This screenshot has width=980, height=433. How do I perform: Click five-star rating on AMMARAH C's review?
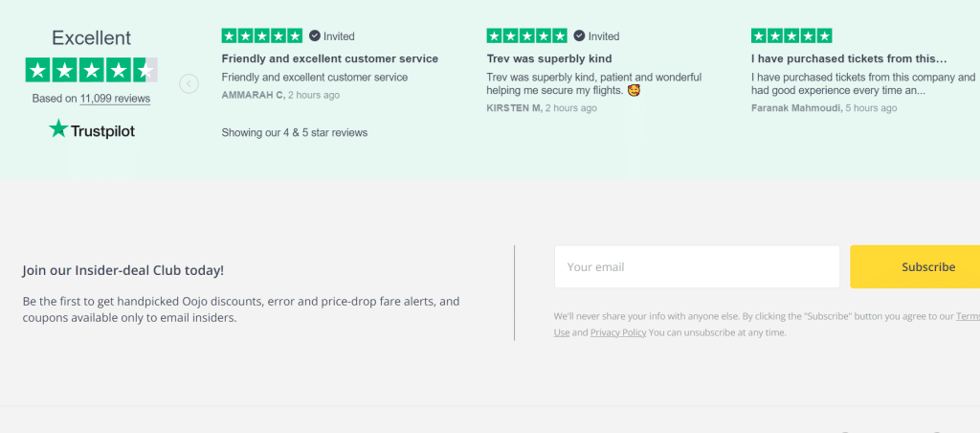(261, 36)
